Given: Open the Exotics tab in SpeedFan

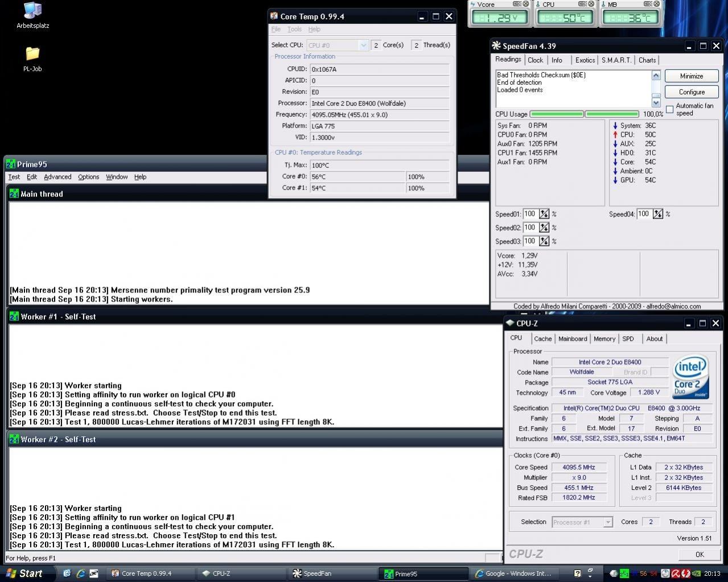Looking at the screenshot, I should [x=585, y=60].
